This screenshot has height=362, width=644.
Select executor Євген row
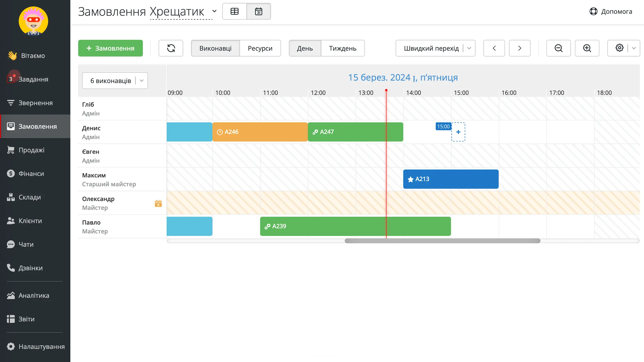122,156
